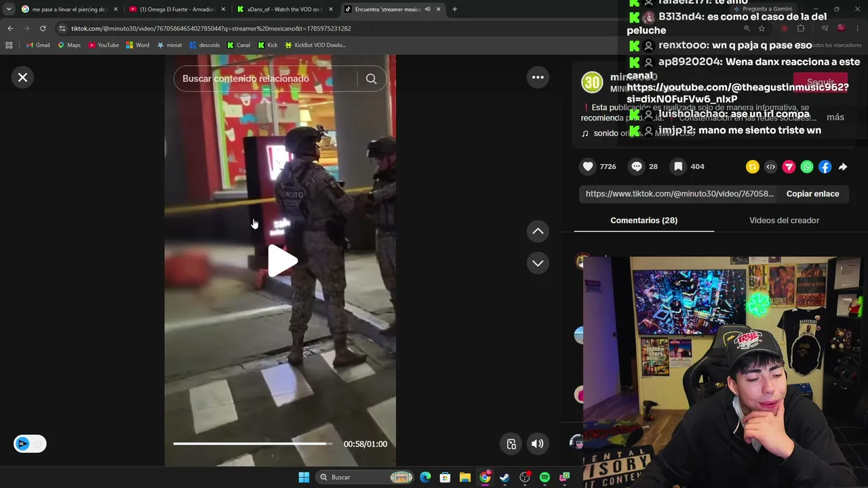Play the paused TikTok video
This screenshot has height=488, width=868.
click(x=281, y=261)
